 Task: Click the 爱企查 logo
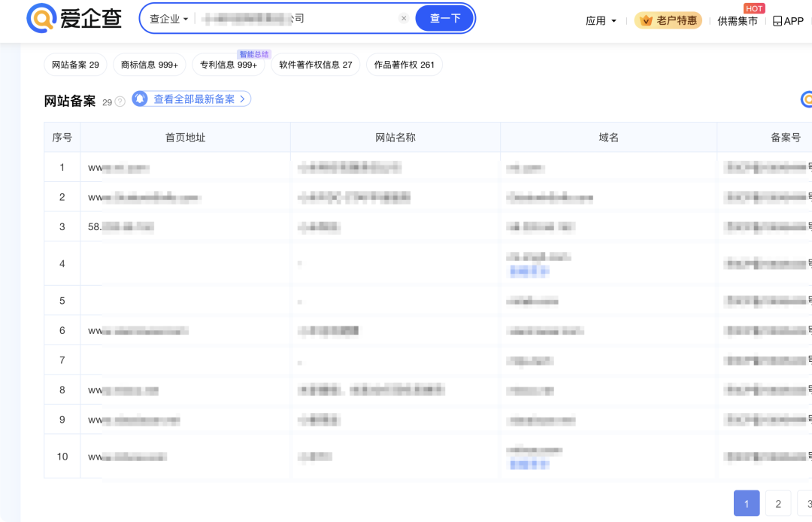pyautogui.click(x=74, y=18)
